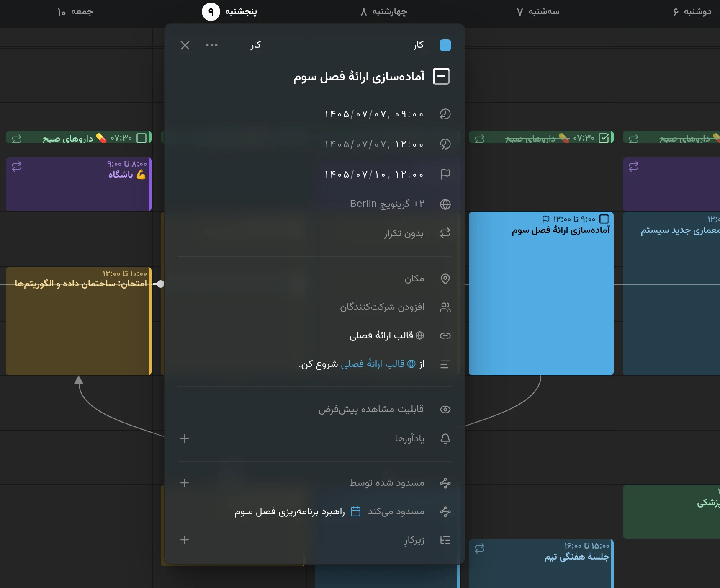Click the مسدود شده توسط dependency icon
The height and width of the screenshot is (588, 720).
[x=445, y=483]
